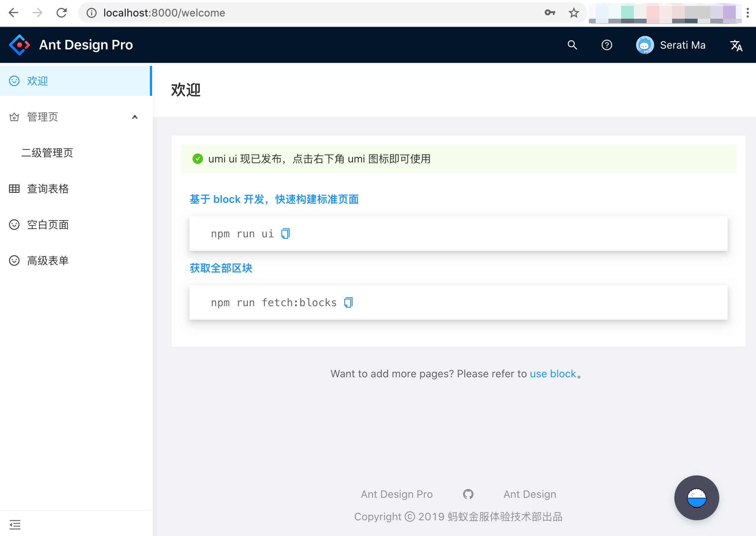The image size is (756, 536).
Task: Click the language translation icon
Action: click(736, 45)
